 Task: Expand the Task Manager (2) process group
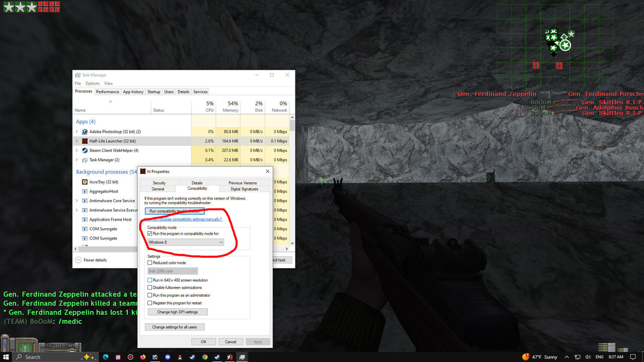pyautogui.click(x=77, y=160)
